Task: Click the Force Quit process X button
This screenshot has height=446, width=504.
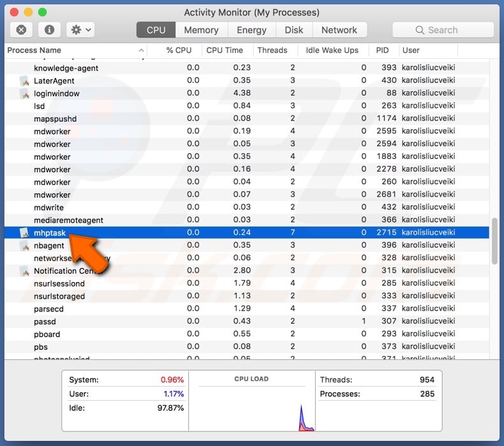Action: click(x=21, y=30)
